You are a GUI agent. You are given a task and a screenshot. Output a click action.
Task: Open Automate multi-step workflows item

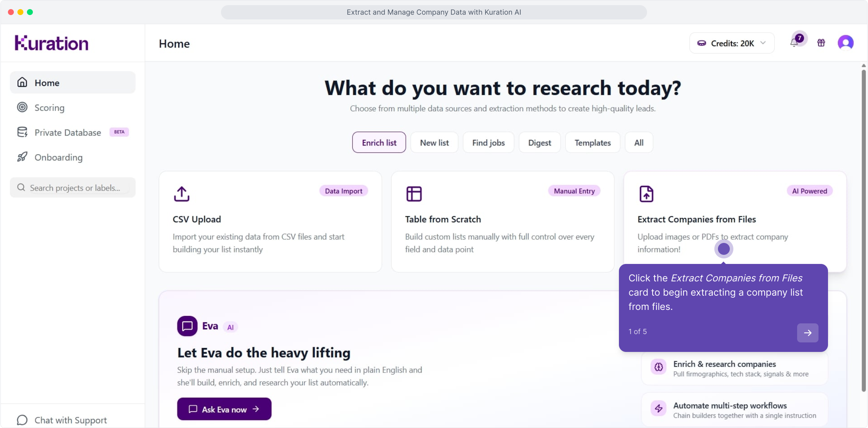(x=735, y=410)
